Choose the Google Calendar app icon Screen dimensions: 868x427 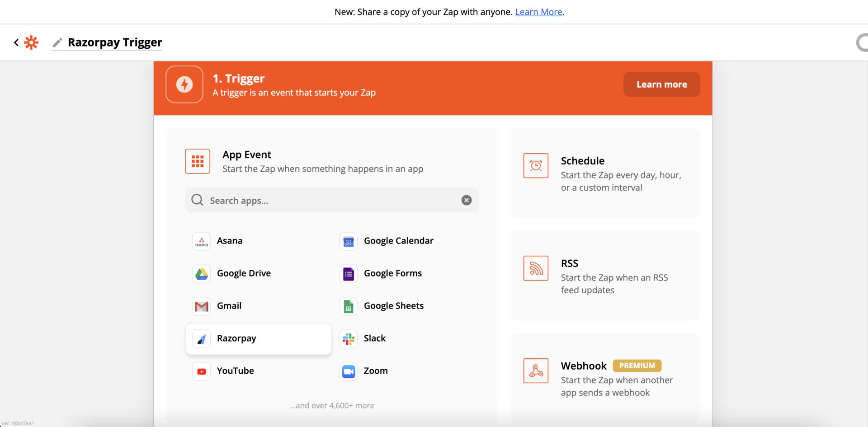(x=348, y=241)
